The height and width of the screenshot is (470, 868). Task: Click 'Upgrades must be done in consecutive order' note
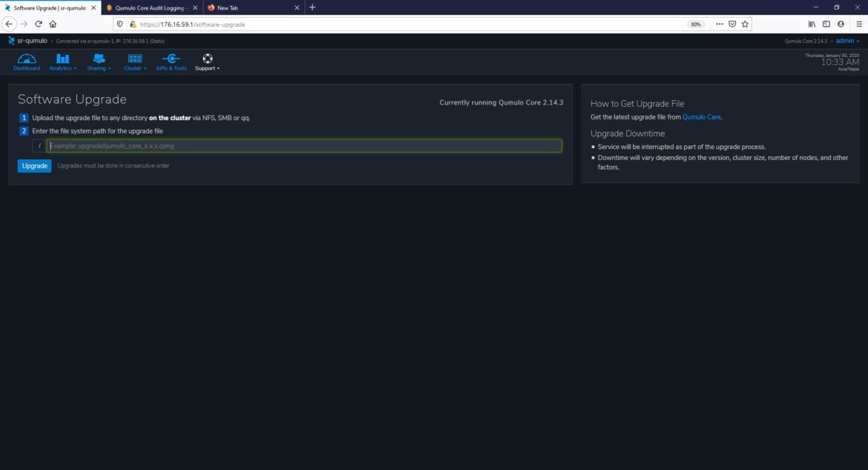tap(114, 166)
